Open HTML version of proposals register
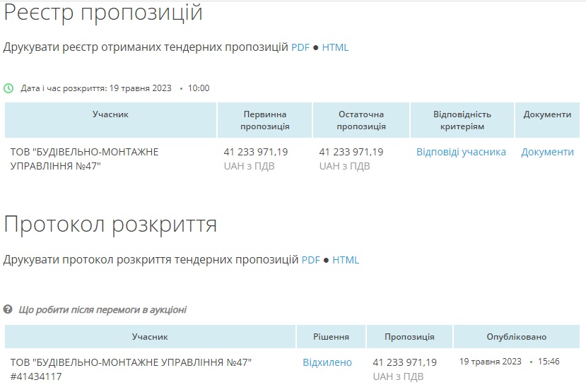The height and width of the screenshot is (392, 586). click(335, 47)
